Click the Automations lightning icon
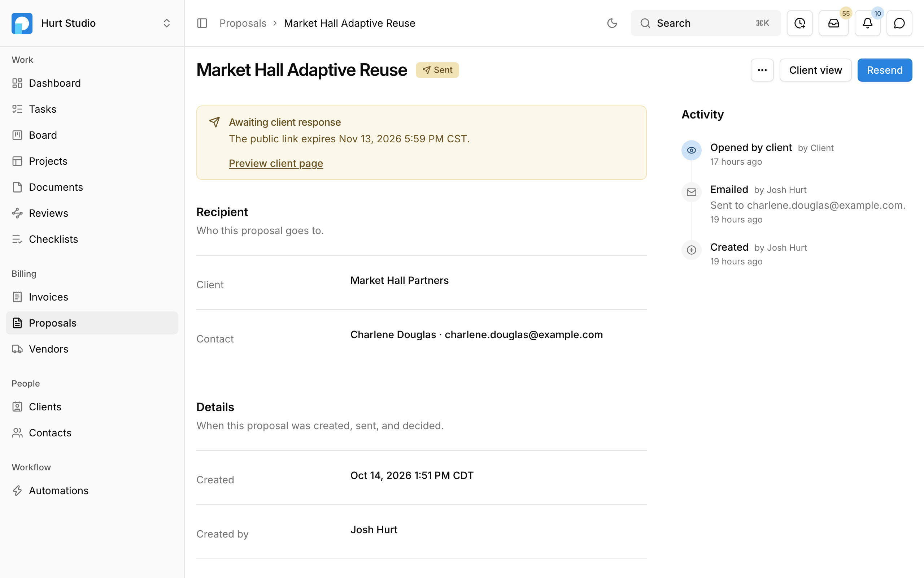Viewport: 924px width, 578px height. click(17, 491)
